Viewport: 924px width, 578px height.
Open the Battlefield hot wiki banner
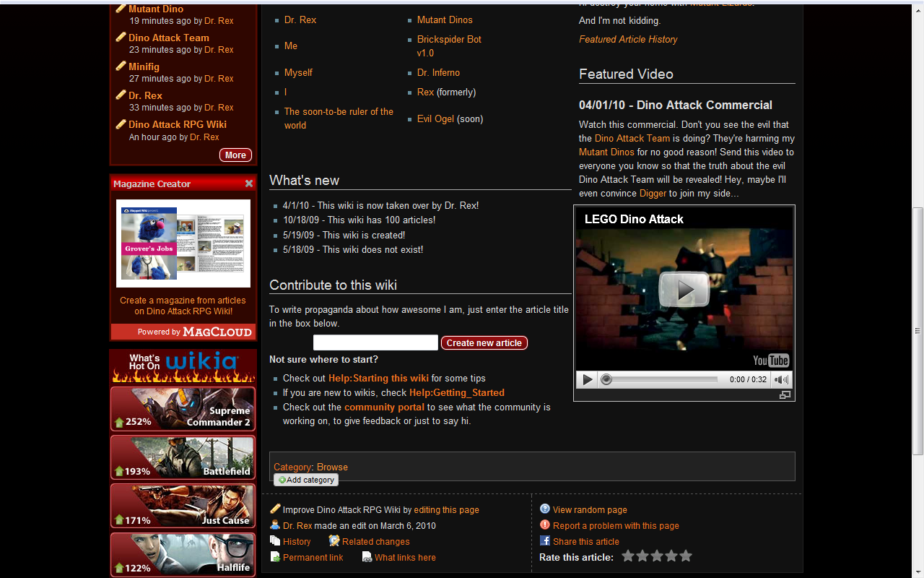(x=183, y=457)
